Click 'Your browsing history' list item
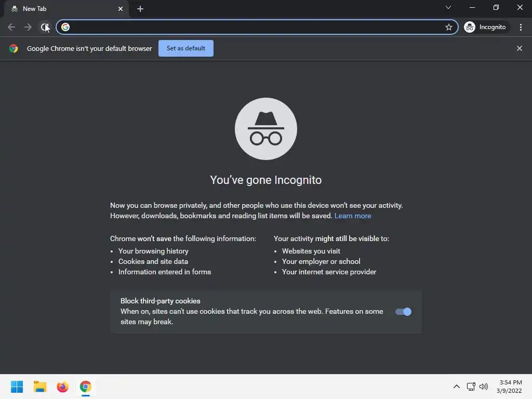The width and height of the screenshot is (532, 399). tap(153, 251)
